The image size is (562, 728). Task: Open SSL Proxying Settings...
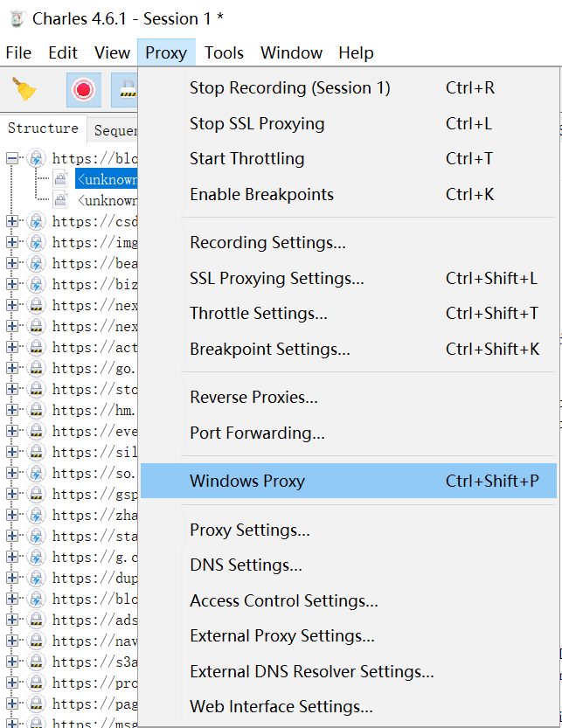pos(349,278)
